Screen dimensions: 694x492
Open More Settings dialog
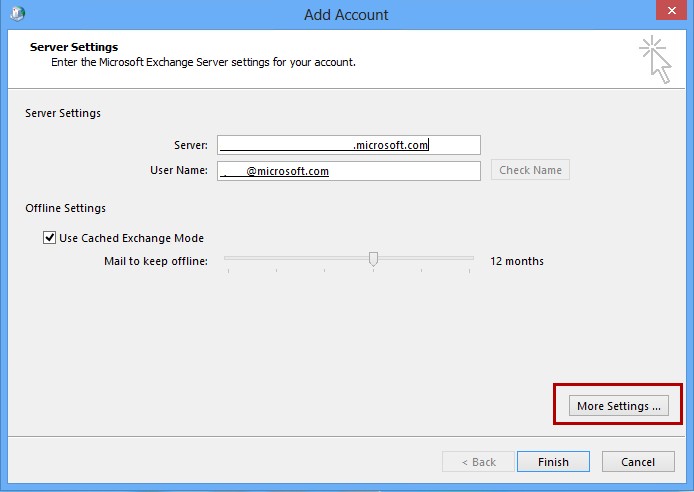(618, 406)
